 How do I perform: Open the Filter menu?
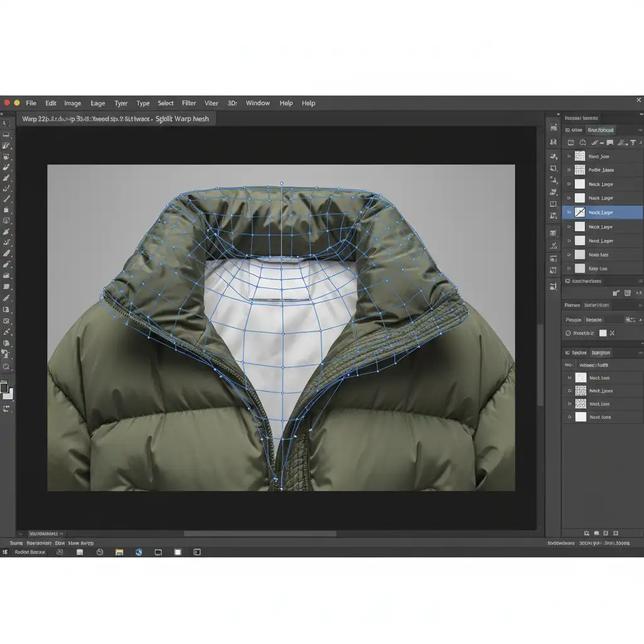189,103
